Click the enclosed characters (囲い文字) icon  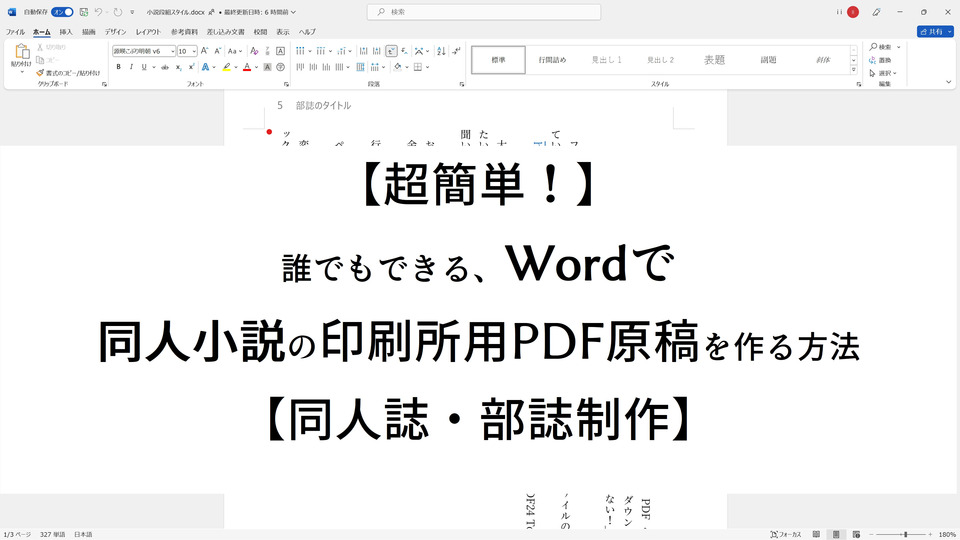pyautogui.click(x=280, y=67)
